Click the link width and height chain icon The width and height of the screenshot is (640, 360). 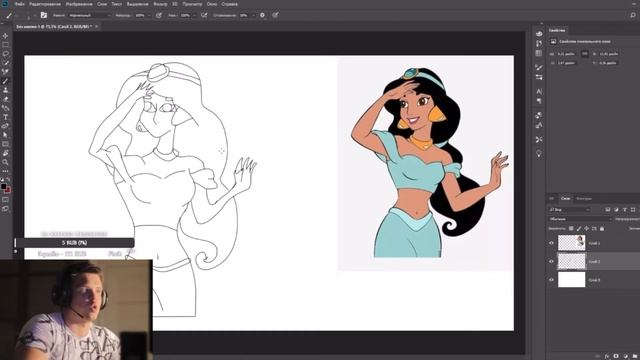[x=584, y=53]
